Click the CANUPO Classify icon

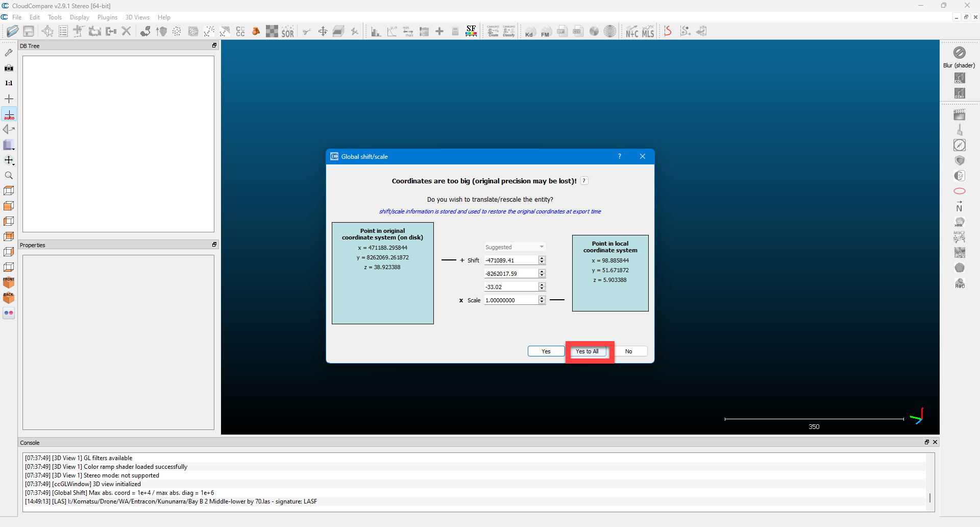509,31
